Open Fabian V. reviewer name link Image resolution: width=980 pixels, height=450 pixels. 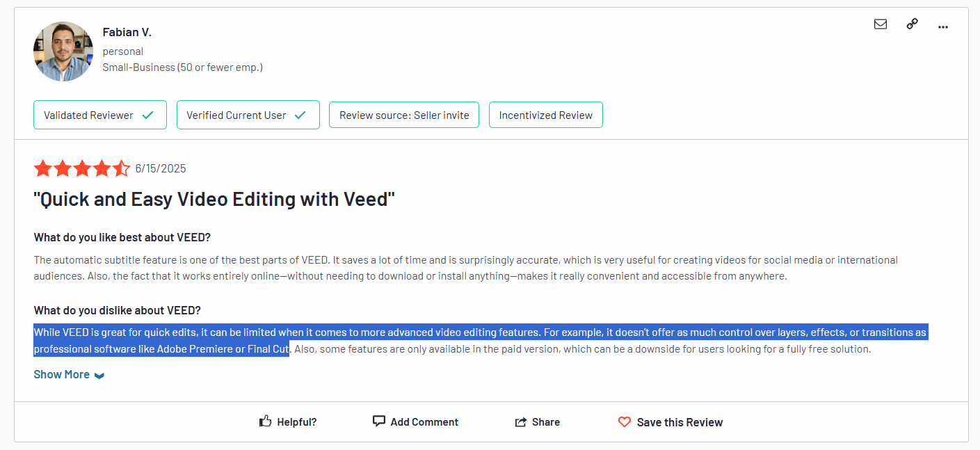127,32
